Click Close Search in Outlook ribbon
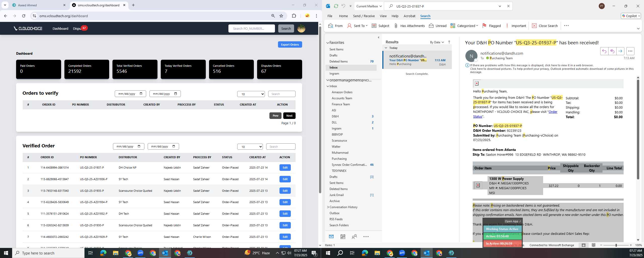644x258 pixels. pyautogui.click(x=545, y=26)
